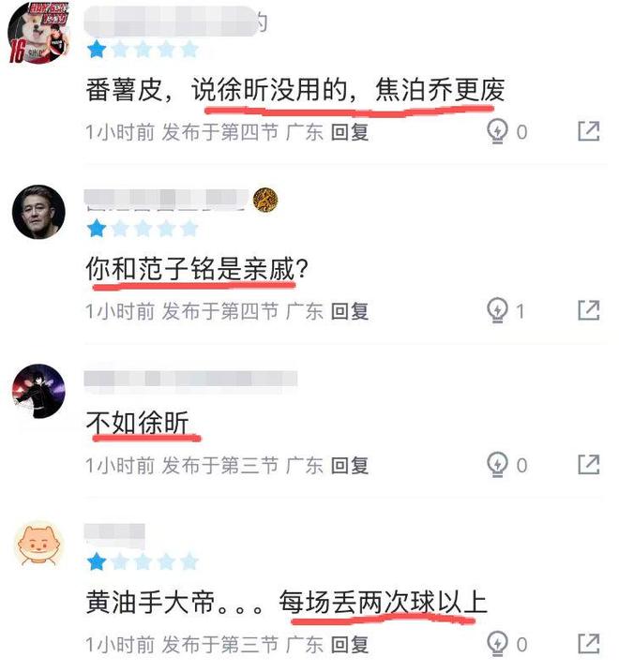Share the comment 你和范子铭是亲戚
The height and width of the screenshot is (672, 619).
589,310
